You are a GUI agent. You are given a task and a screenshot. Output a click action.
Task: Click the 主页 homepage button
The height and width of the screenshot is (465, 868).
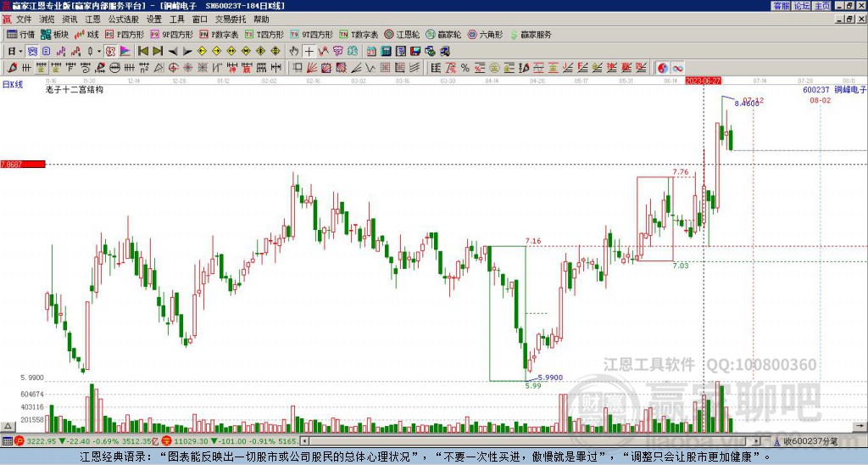[x=822, y=6]
